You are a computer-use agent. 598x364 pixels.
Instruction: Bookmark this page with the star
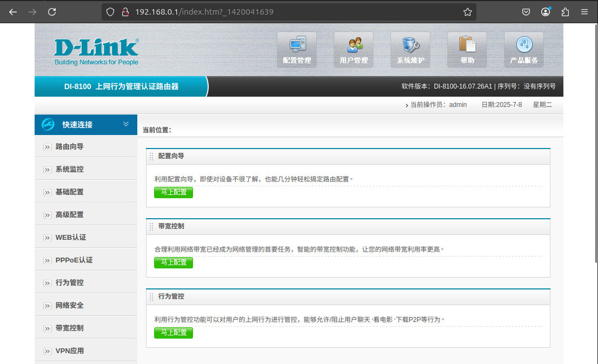click(x=468, y=12)
